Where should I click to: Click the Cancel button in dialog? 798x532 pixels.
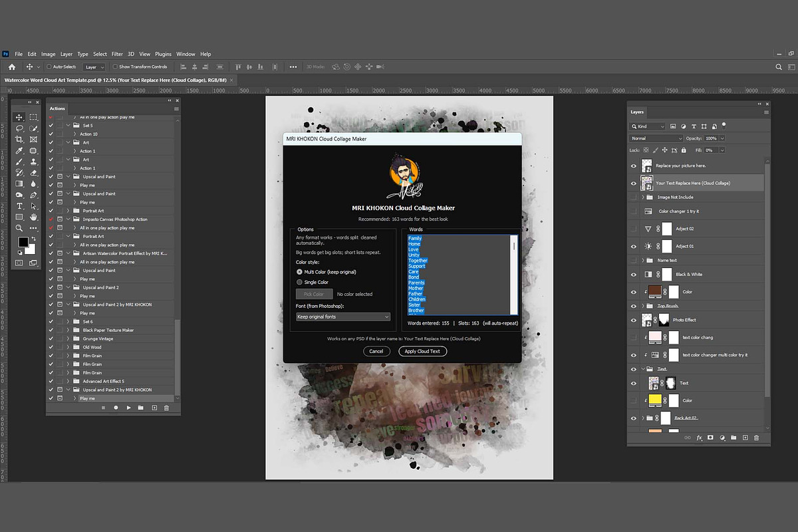pyautogui.click(x=376, y=351)
